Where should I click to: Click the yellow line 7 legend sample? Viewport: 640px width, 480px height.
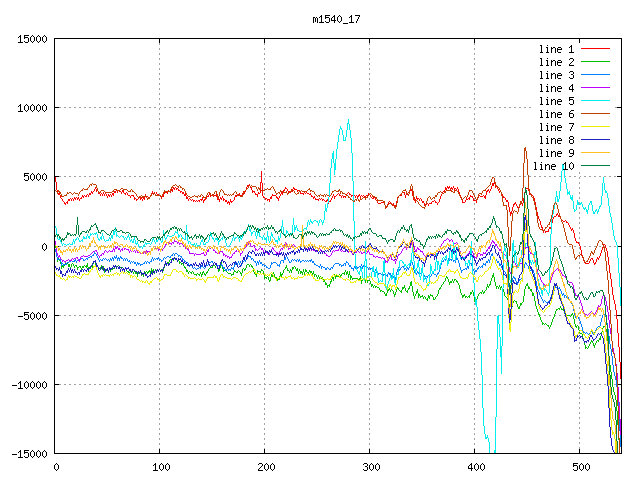[595, 127]
